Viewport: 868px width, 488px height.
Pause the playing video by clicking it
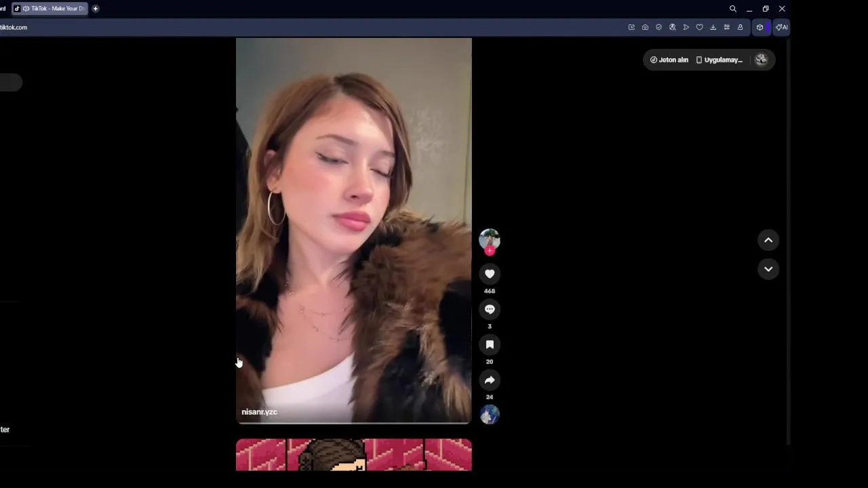coord(353,230)
